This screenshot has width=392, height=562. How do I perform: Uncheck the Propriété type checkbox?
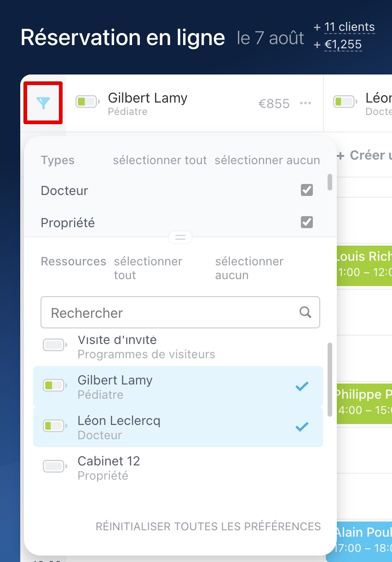tap(307, 222)
